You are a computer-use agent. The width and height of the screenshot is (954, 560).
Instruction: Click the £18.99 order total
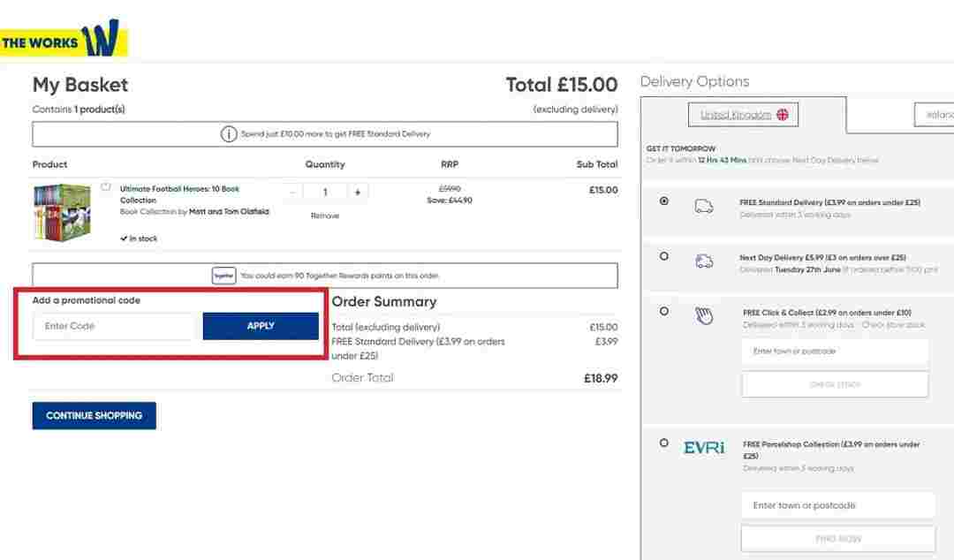(601, 379)
